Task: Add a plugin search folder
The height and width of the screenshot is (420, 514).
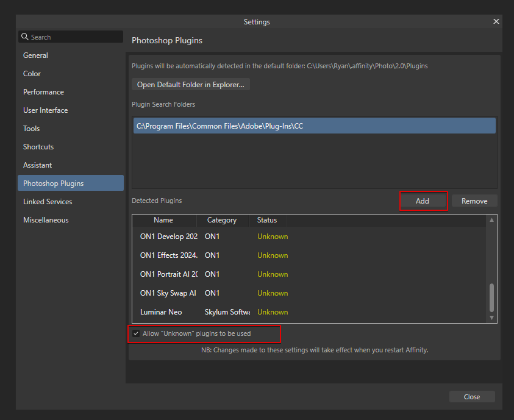Action: 423,201
